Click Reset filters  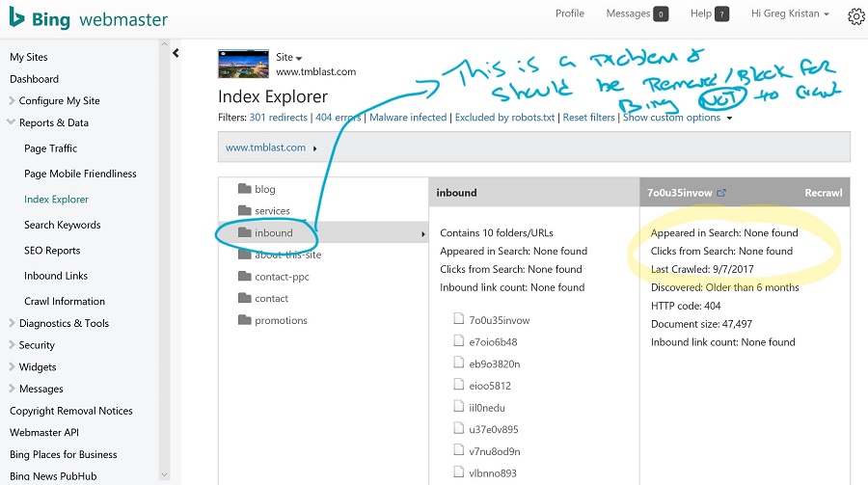click(x=589, y=118)
